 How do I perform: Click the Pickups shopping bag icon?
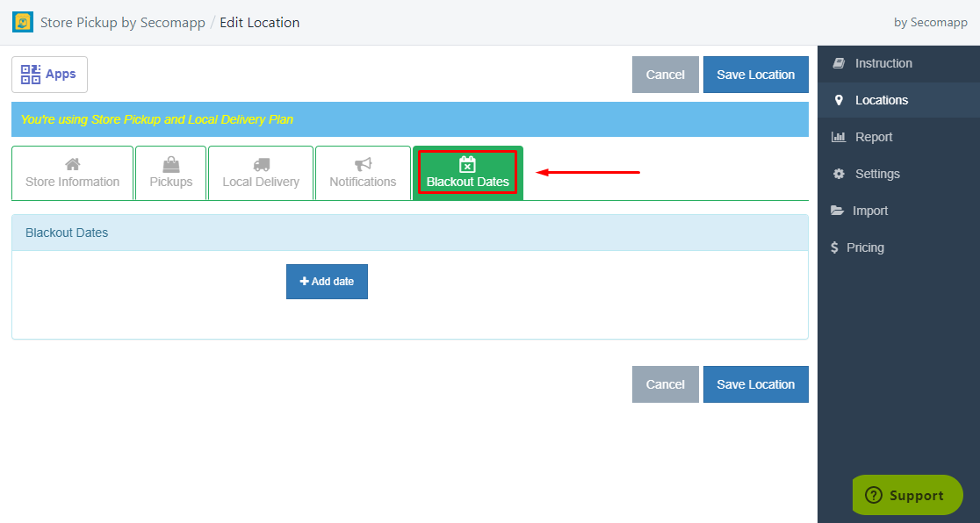(x=170, y=164)
